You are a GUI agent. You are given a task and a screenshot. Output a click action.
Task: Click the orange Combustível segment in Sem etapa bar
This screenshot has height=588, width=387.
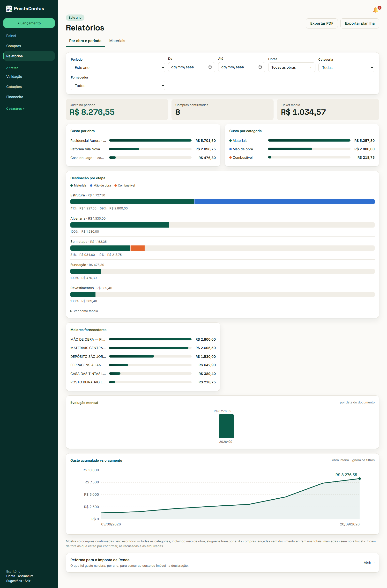(137, 248)
